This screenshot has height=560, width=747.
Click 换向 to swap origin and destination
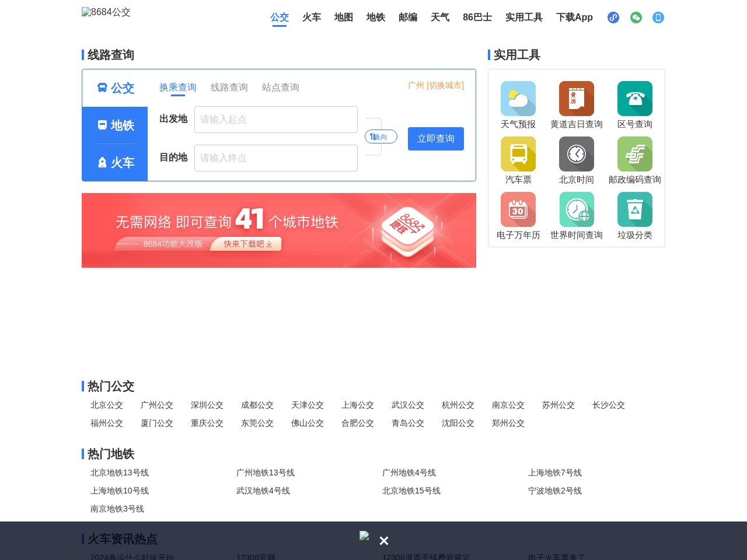click(x=381, y=136)
